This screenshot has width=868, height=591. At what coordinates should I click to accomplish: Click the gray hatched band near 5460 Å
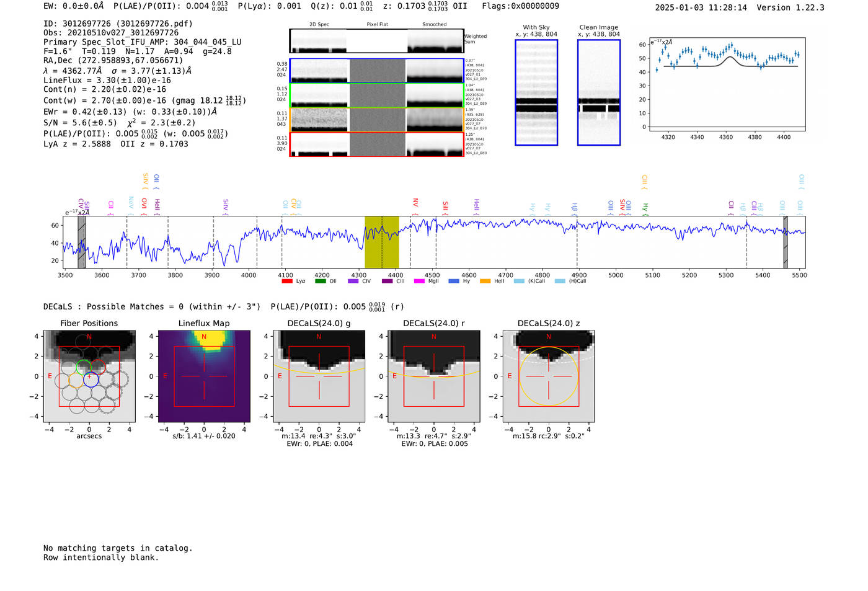pyautogui.click(x=786, y=242)
